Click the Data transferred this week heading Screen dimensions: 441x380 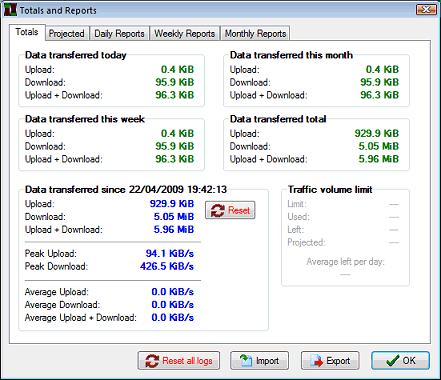coord(85,119)
